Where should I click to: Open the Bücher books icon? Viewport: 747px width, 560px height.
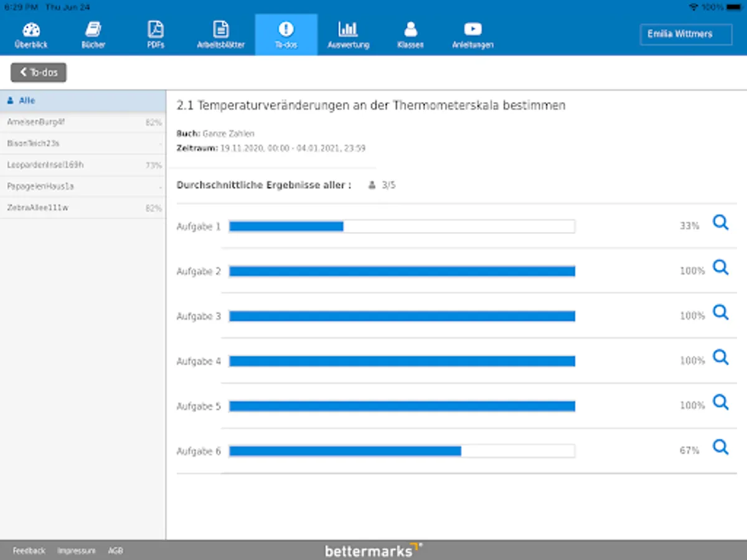tap(93, 29)
